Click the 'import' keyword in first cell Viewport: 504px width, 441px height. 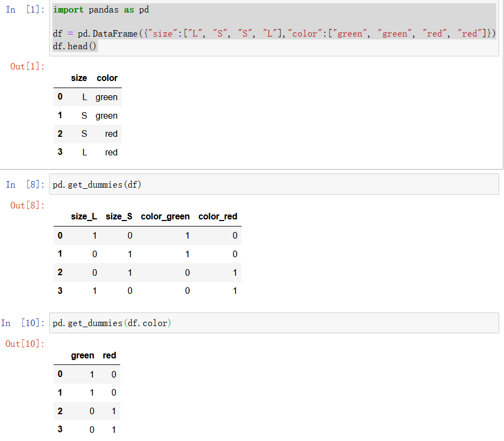pos(68,10)
